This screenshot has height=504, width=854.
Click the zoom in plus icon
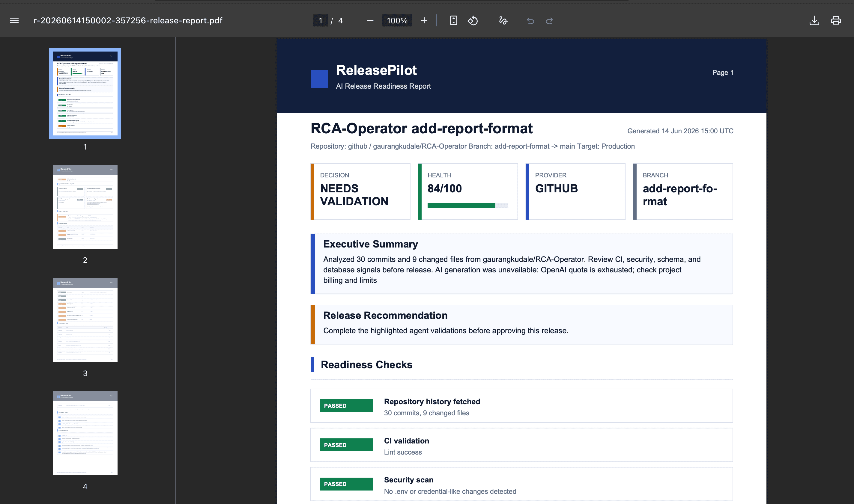424,21
